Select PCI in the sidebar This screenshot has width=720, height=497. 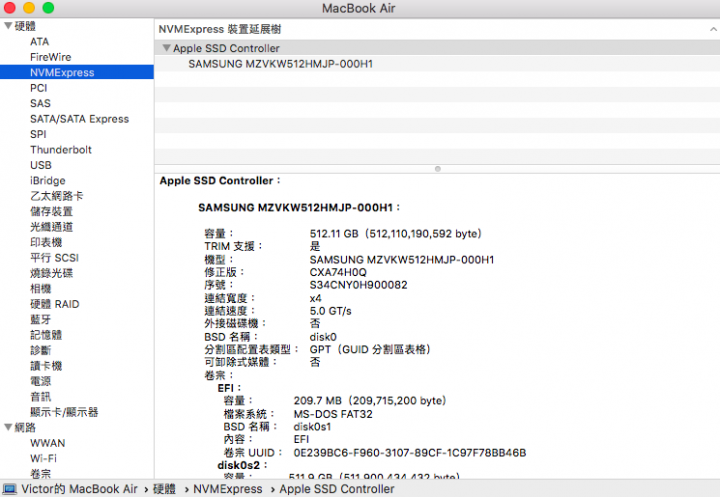click(39, 88)
